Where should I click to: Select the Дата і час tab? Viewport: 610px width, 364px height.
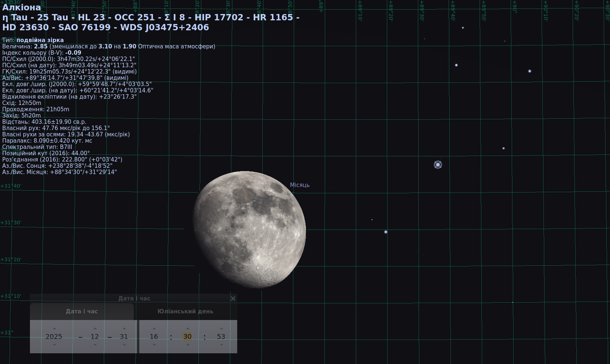point(82,311)
